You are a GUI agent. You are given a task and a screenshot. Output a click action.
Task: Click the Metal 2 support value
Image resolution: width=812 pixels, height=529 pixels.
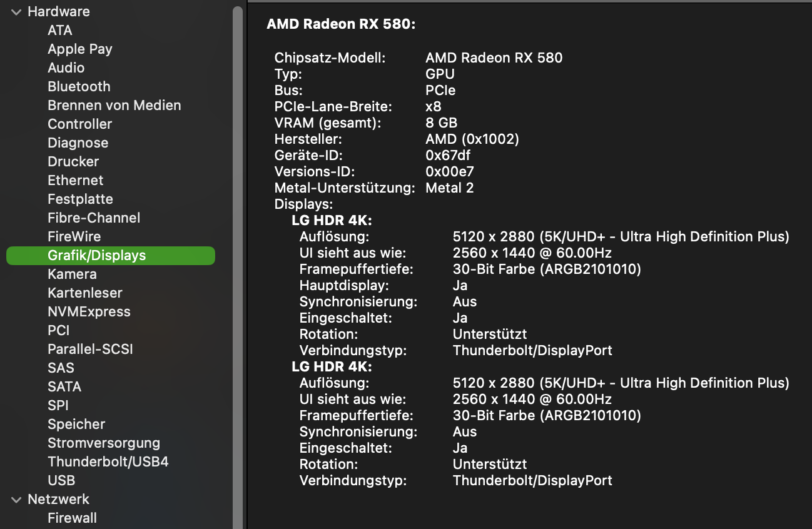(x=449, y=188)
